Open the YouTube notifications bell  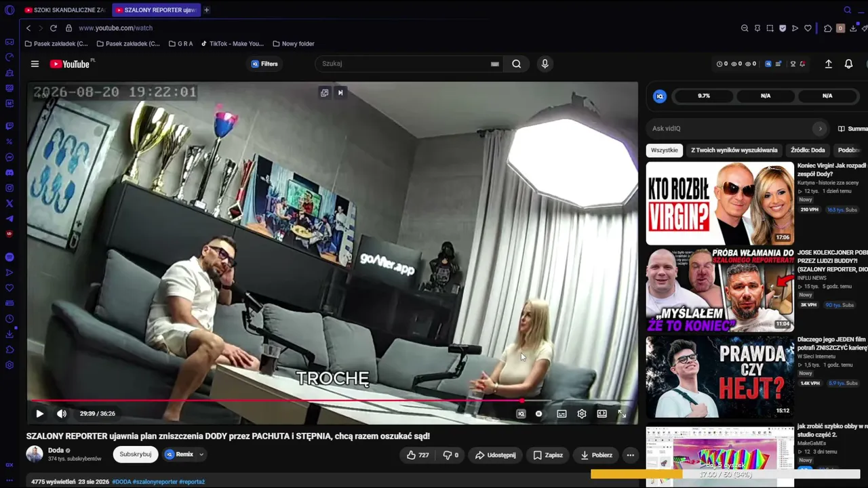tap(848, 64)
